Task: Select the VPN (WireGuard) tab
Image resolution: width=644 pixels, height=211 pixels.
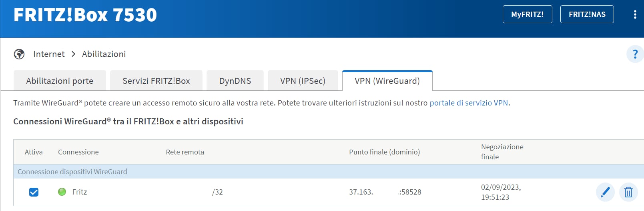Action: (387, 81)
